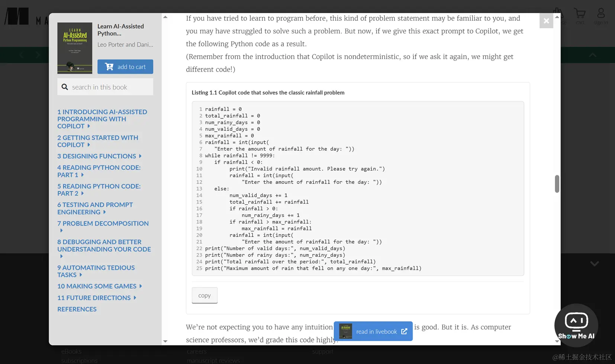The image size is (615, 364).
Task: Expand the Reading Python Code Part 2 arrow
Action: [x=83, y=194]
